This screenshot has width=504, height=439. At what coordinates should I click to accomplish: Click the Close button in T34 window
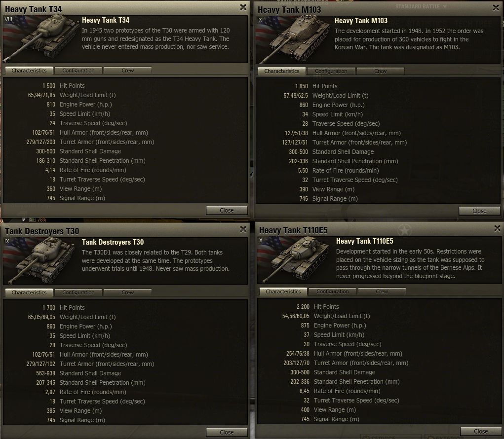pos(227,210)
